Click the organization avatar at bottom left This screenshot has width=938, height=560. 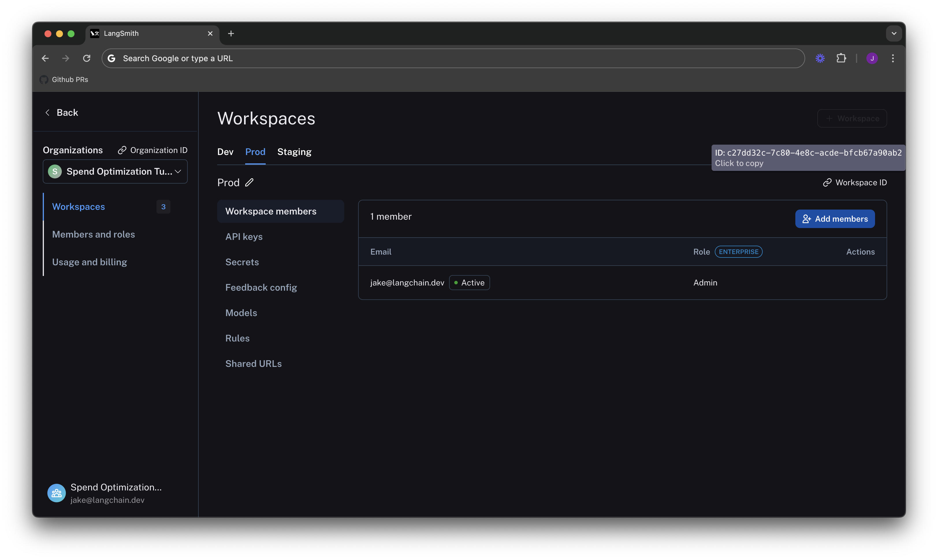57,493
